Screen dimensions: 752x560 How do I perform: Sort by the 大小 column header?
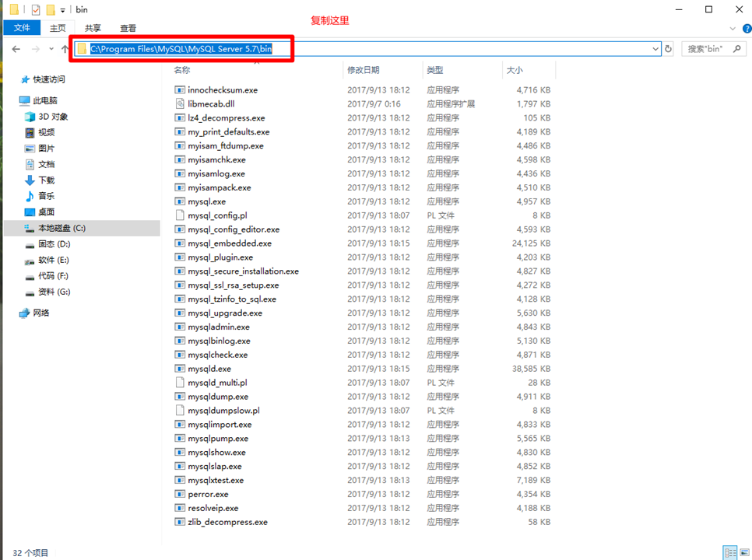(515, 70)
